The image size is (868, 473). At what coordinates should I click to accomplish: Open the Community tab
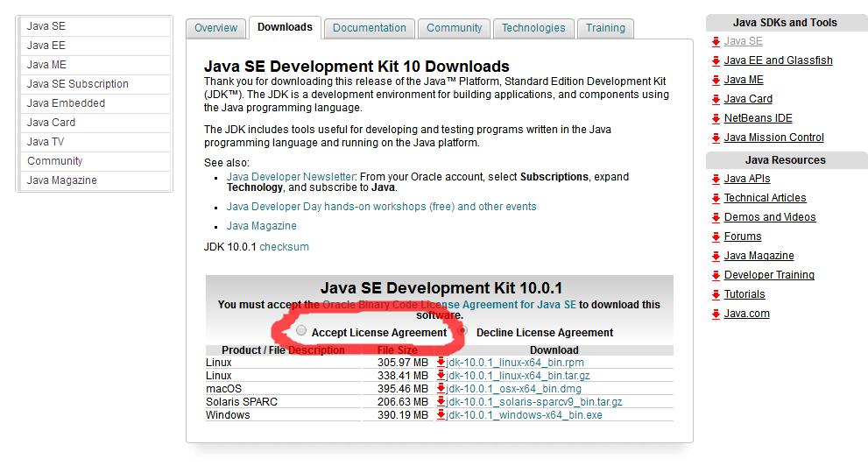tap(454, 28)
